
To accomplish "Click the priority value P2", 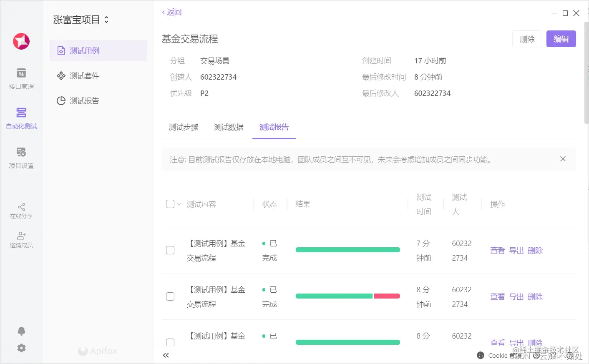I will (x=204, y=93).
